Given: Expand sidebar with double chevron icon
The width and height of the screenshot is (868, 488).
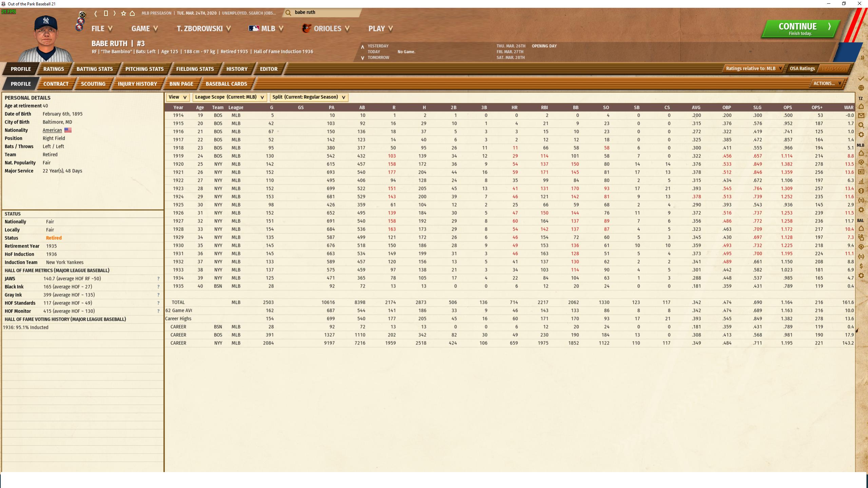Looking at the screenshot, I should (862, 58).
